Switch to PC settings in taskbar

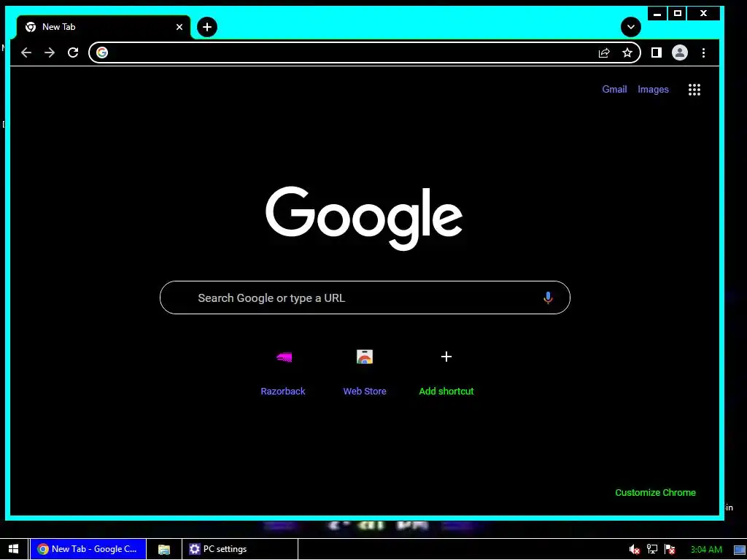click(x=240, y=549)
